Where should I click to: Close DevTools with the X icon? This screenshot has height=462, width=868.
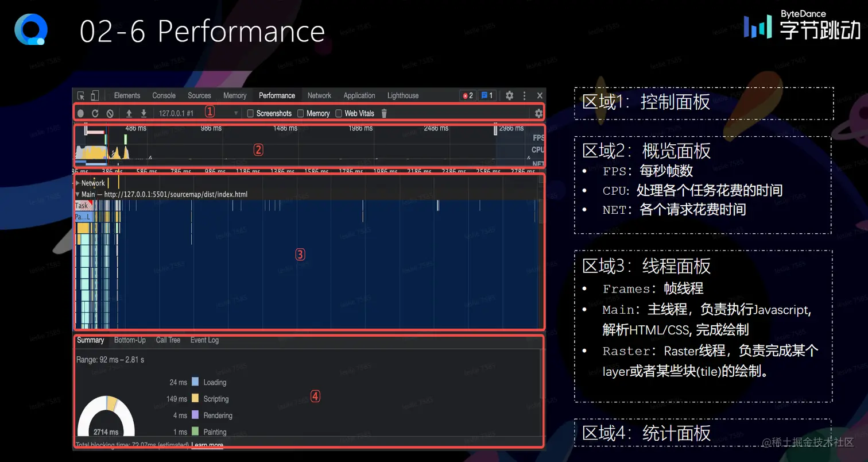pyautogui.click(x=540, y=95)
